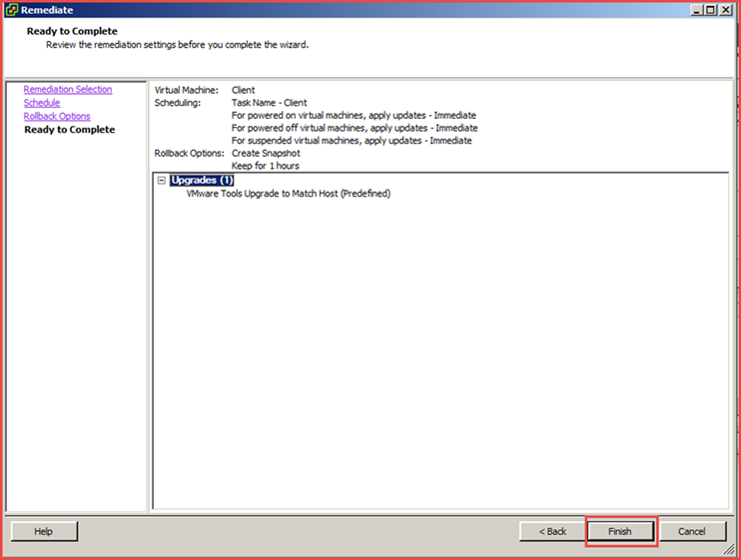
Task: Click the 'Keep for 1 hours' text
Action: click(x=265, y=166)
